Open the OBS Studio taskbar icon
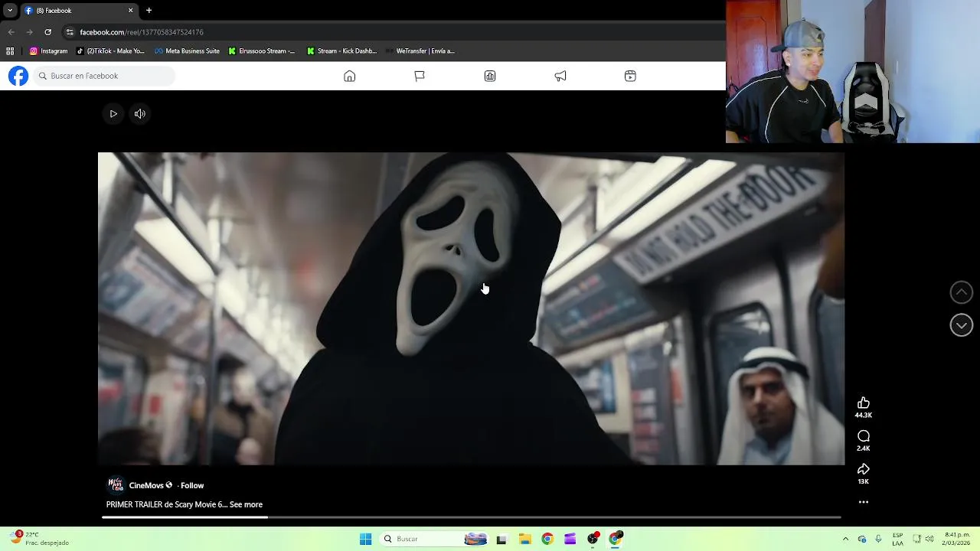Image resolution: width=980 pixels, height=551 pixels. 593,539
